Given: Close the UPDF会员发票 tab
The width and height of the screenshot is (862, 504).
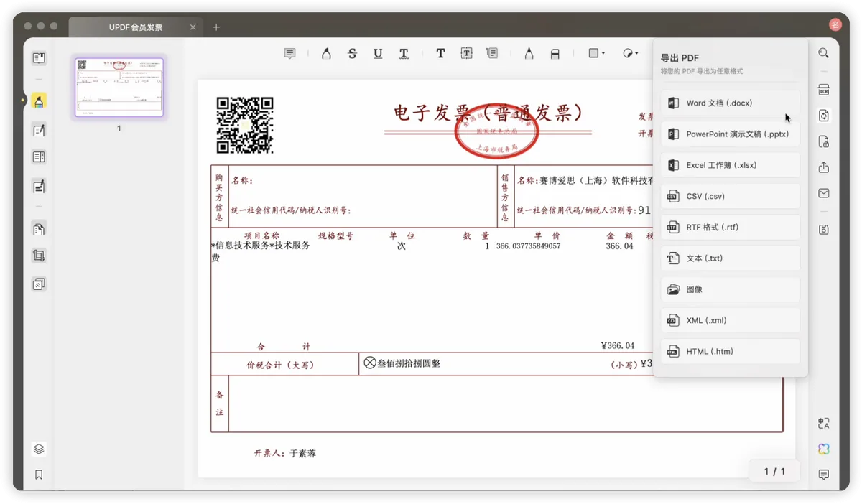Looking at the screenshot, I should tap(193, 27).
